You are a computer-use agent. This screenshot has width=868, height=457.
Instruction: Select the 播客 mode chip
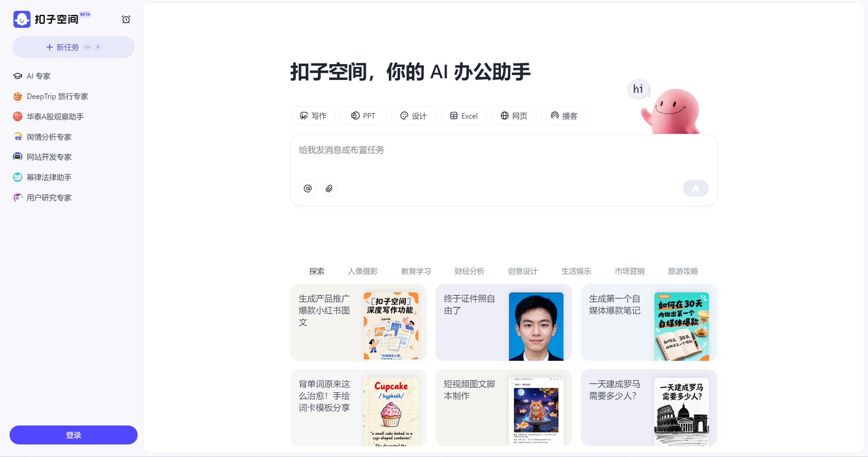564,116
